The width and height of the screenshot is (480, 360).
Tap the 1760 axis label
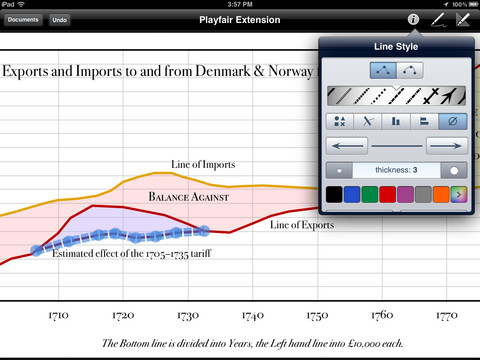tap(382, 315)
